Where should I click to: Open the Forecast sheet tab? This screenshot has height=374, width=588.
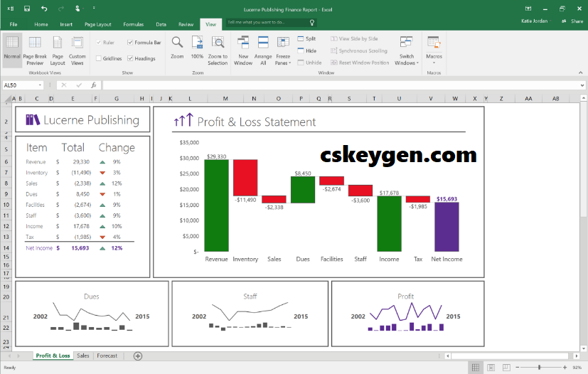click(107, 356)
